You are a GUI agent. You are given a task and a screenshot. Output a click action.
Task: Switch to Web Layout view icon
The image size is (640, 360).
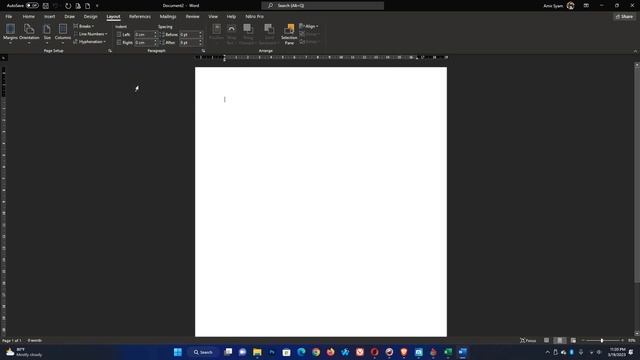click(x=573, y=340)
